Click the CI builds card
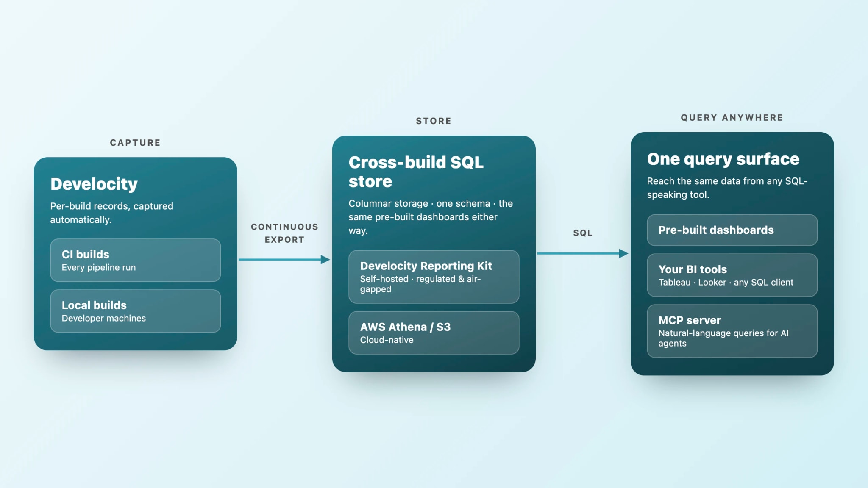The image size is (868, 488). coord(136,260)
